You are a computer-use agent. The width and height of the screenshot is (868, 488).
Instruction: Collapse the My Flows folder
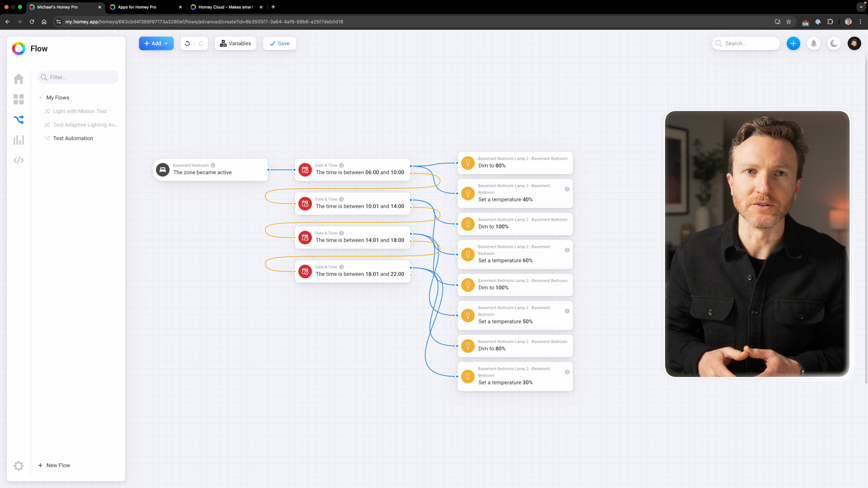[x=57, y=98]
